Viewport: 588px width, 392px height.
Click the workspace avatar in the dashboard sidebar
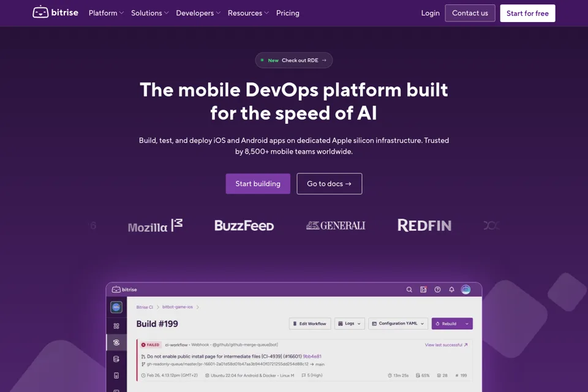pyautogui.click(x=116, y=307)
